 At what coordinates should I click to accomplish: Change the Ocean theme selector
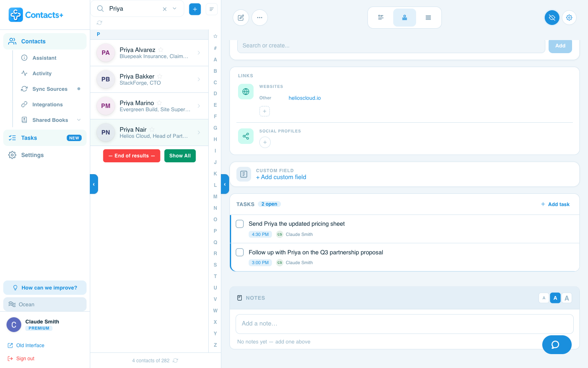pos(45,304)
